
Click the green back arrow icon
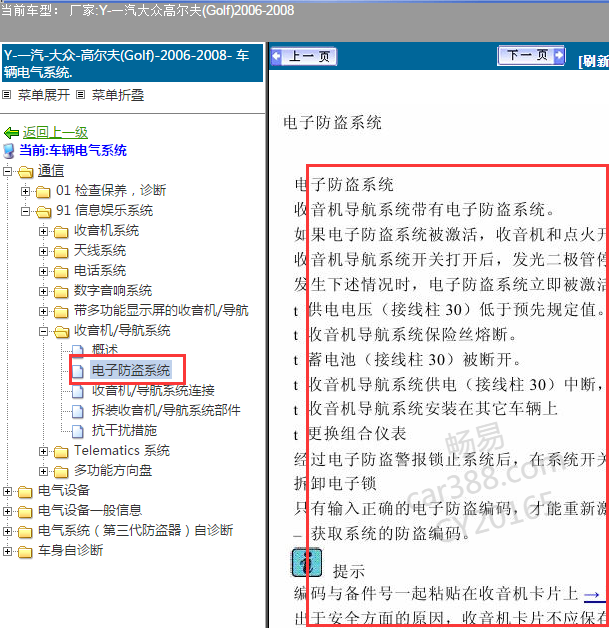coord(11,133)
